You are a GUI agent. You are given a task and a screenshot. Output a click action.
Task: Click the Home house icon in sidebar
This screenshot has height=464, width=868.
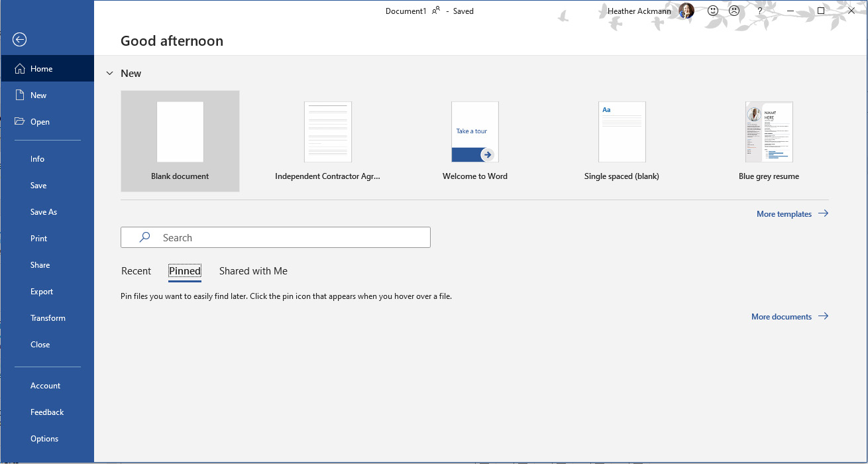[20, 68]
